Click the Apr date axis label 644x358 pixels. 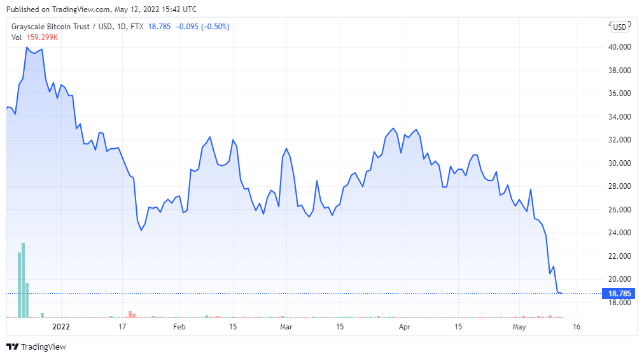click(x=405, y=327)
